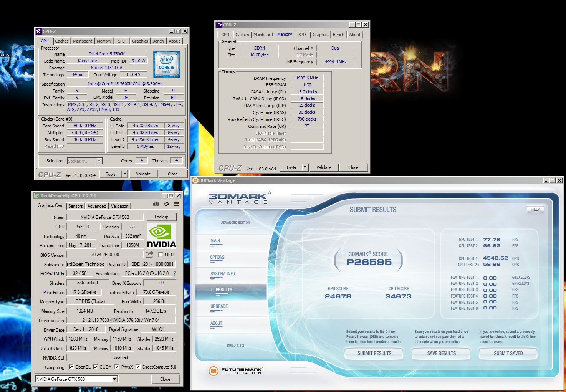The height and width of the screenshot is (392, 566).
Task: Click the 3DMark Vantage logo
Action: point(240,198)
